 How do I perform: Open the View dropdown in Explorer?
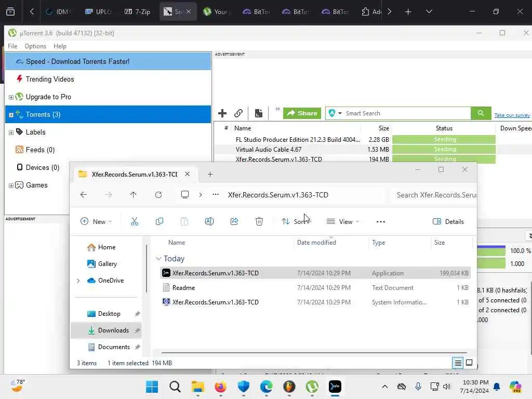tap(343, 221)
